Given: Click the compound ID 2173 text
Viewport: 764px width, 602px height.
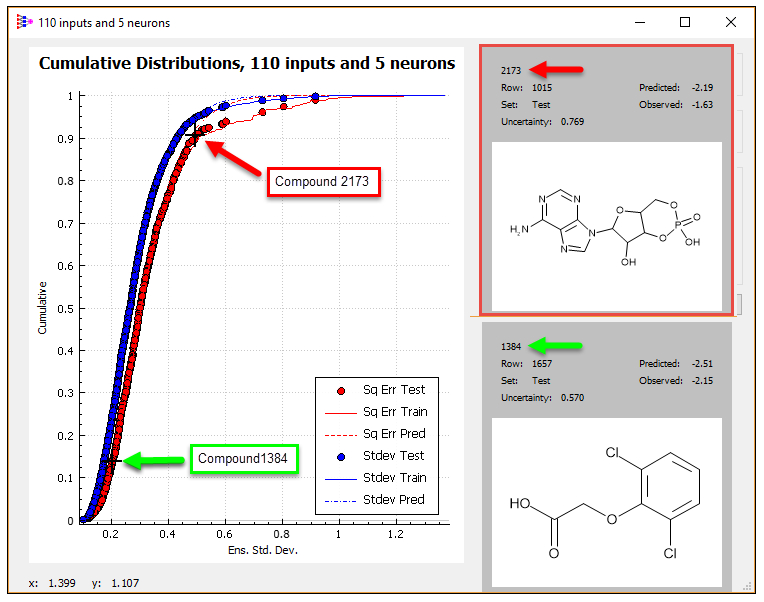Looking at the screenshot, I should click(x=511, y=71).
